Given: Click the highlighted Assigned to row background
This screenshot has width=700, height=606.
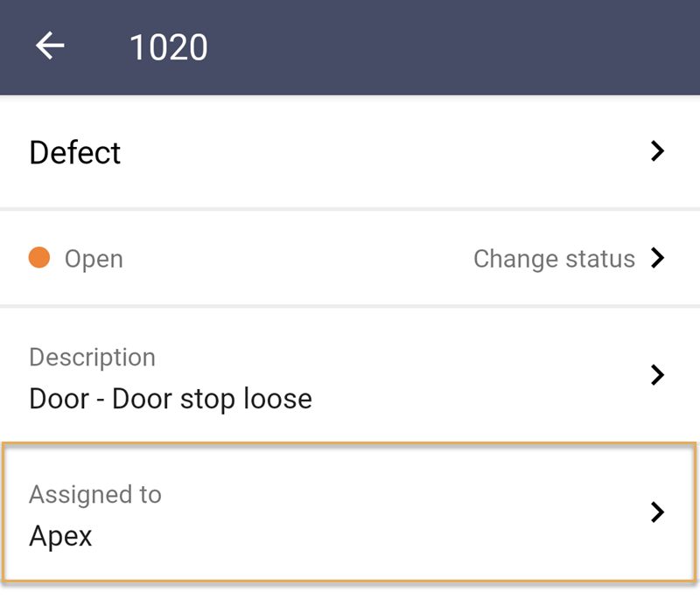Looking at the screenshot, I should 349,512.
